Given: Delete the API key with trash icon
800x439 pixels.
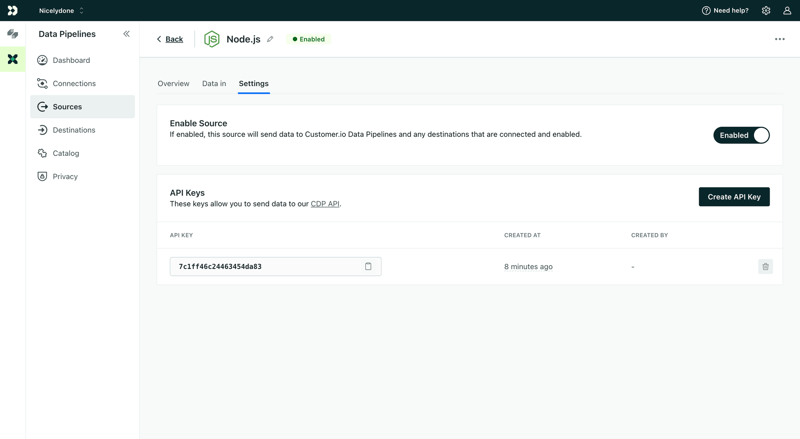Looking at the screenshot, I should coord(765,266).
